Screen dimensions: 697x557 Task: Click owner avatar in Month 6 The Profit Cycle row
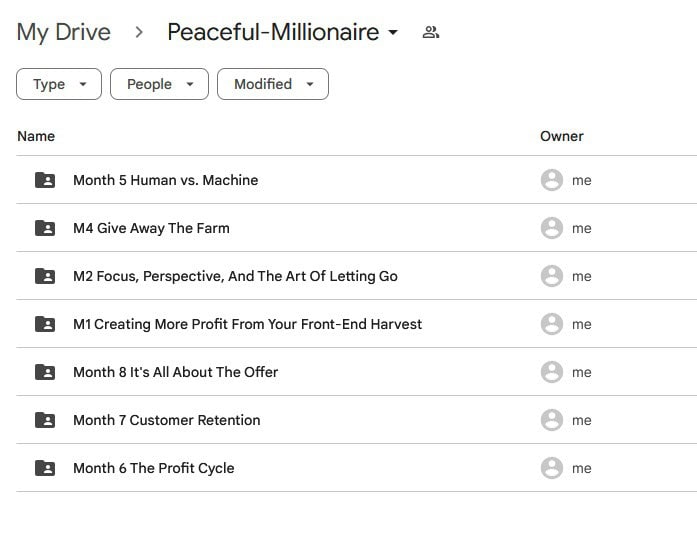coord(551,468)
